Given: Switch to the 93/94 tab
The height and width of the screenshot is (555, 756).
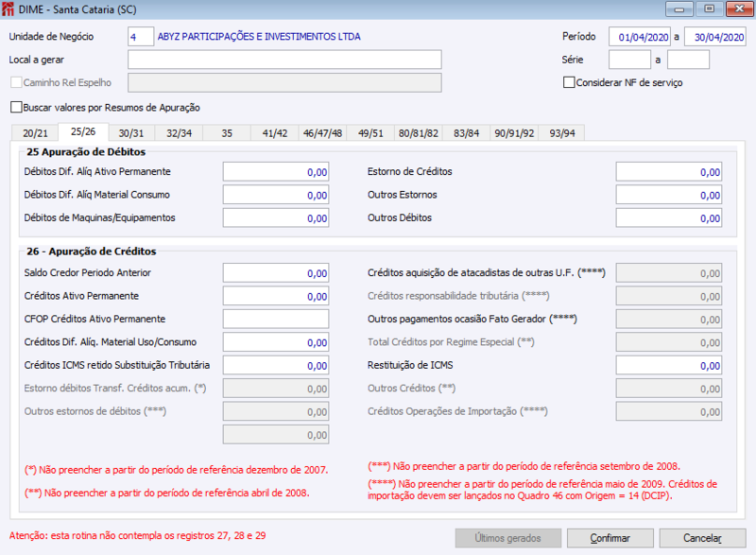Looking at the screenshot, I should pyautogui.click(x=562, y=132).
